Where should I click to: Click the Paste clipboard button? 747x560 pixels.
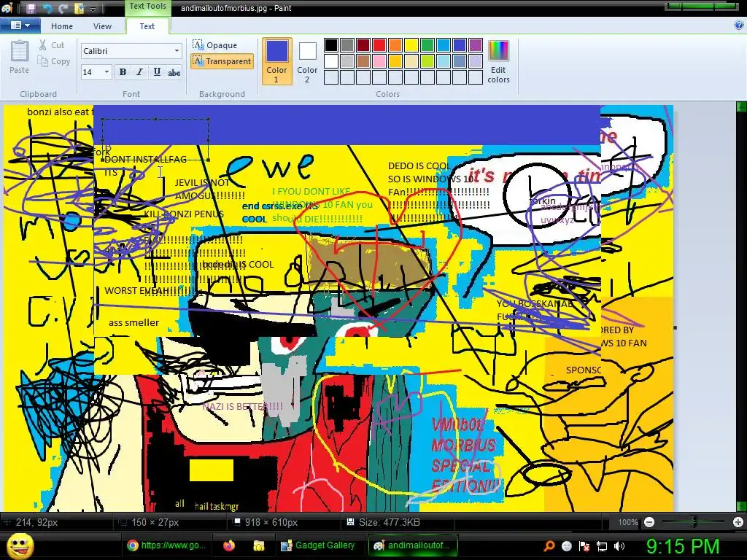19,57
